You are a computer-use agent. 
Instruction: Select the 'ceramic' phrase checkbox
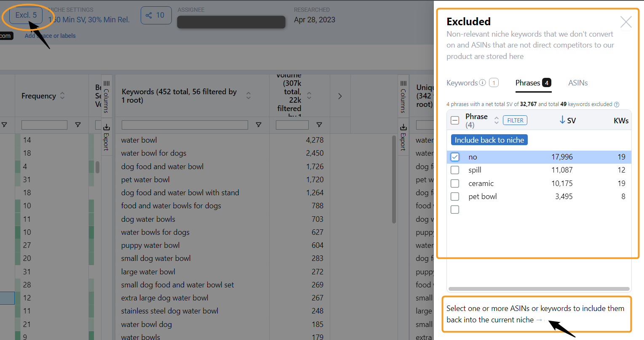click(455, 183)
